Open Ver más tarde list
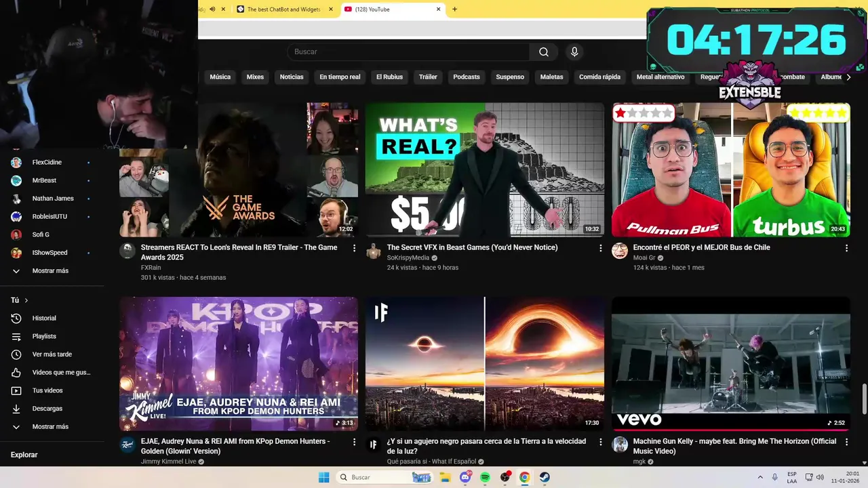The image size is (868, 488). click(52, 354)
